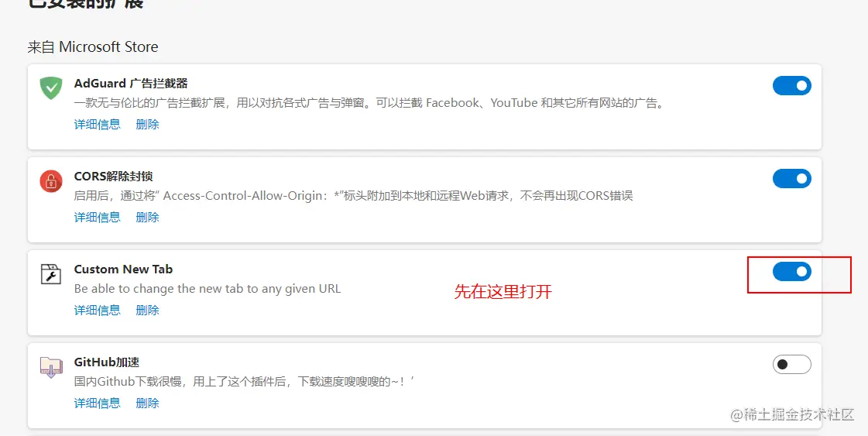Viewport: 868px width, 436px height.
Task: Select the AdGuard 广告拦截器 title text
Action: tap(131, 84)
